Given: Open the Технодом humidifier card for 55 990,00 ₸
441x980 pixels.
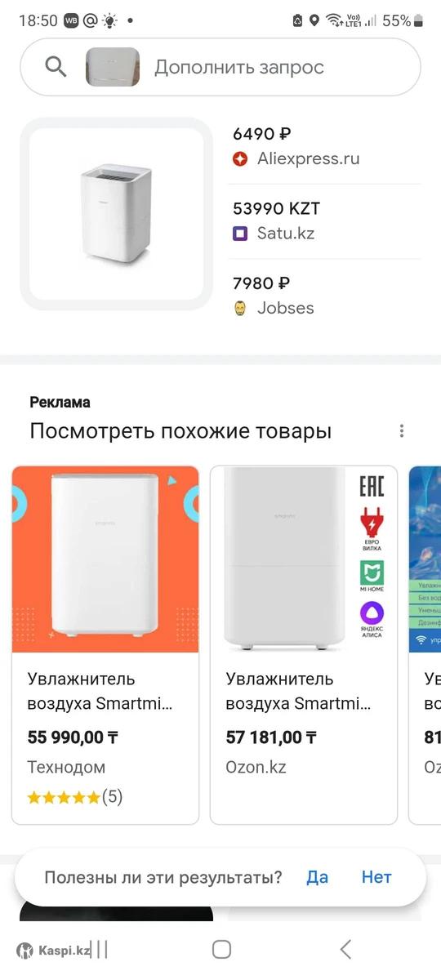Looking at the screenshot, I should [105, 645].
